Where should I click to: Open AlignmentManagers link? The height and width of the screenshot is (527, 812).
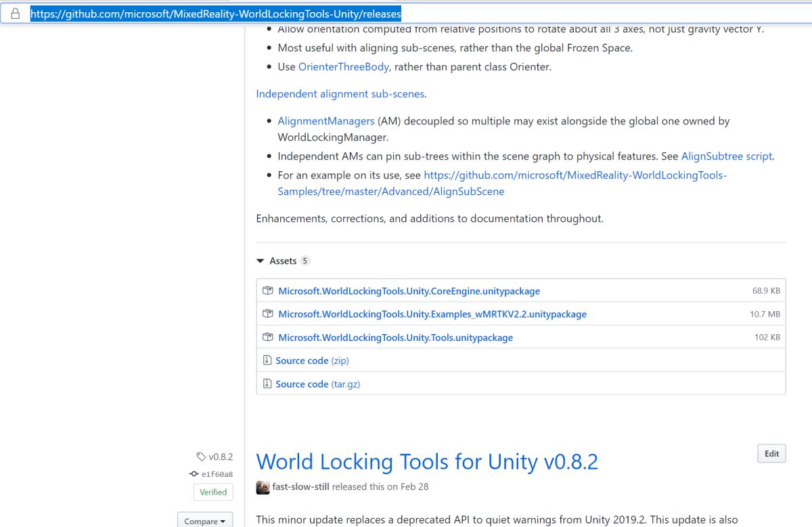326,121
